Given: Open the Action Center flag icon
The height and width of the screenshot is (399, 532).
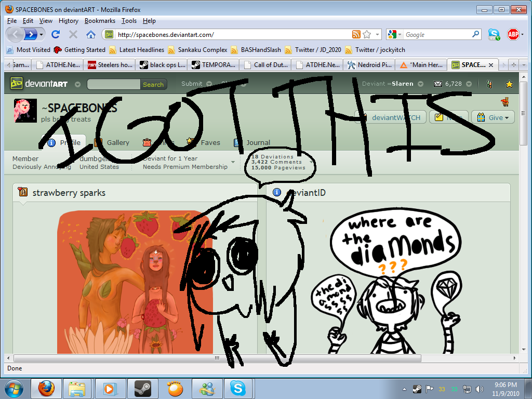Looking at the screenshot, I should pos(430,389).
